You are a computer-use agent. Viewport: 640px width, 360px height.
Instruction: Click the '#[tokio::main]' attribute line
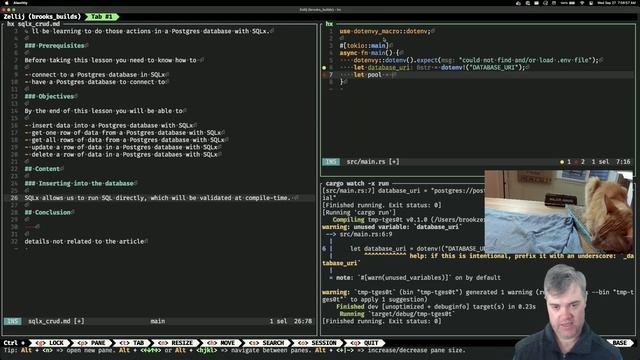(x=364, y=46)
